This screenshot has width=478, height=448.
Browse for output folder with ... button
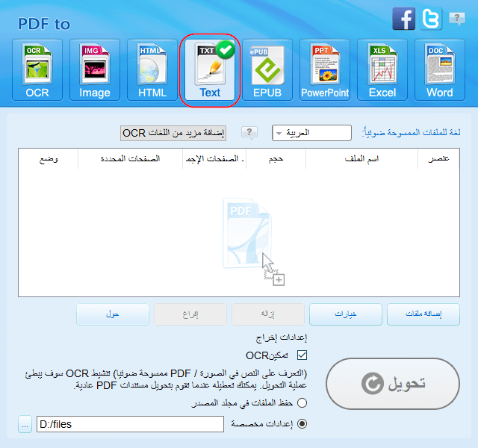click(x=25, y=424)
